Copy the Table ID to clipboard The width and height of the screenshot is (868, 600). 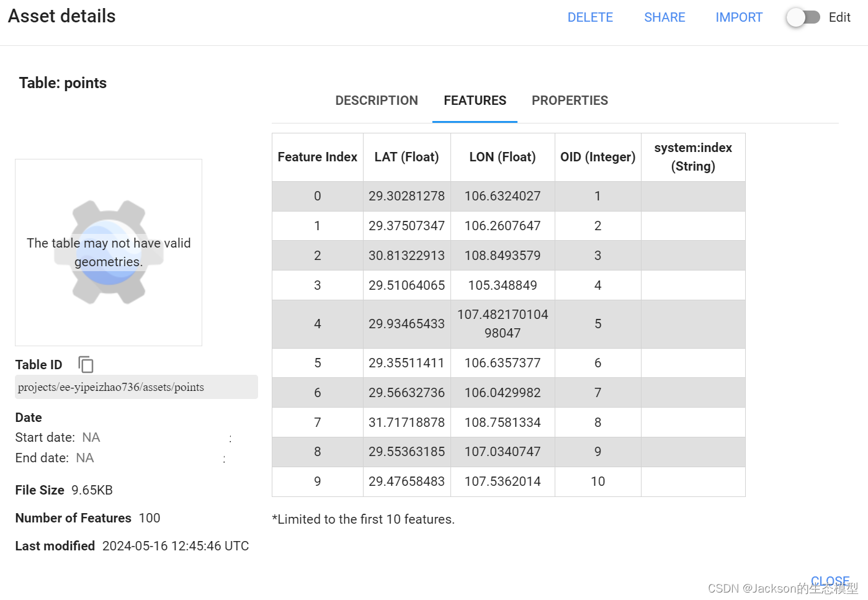tap(86, 364)
